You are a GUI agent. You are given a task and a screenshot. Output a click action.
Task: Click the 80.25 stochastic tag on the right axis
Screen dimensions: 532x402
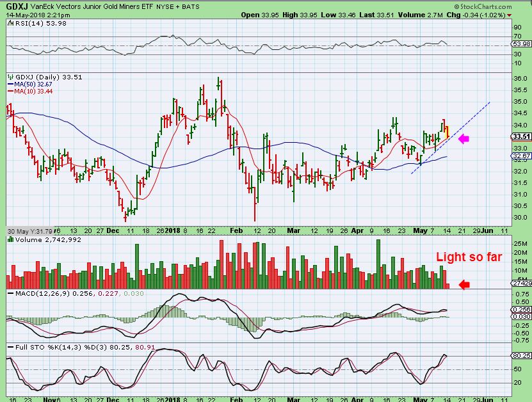521,355
